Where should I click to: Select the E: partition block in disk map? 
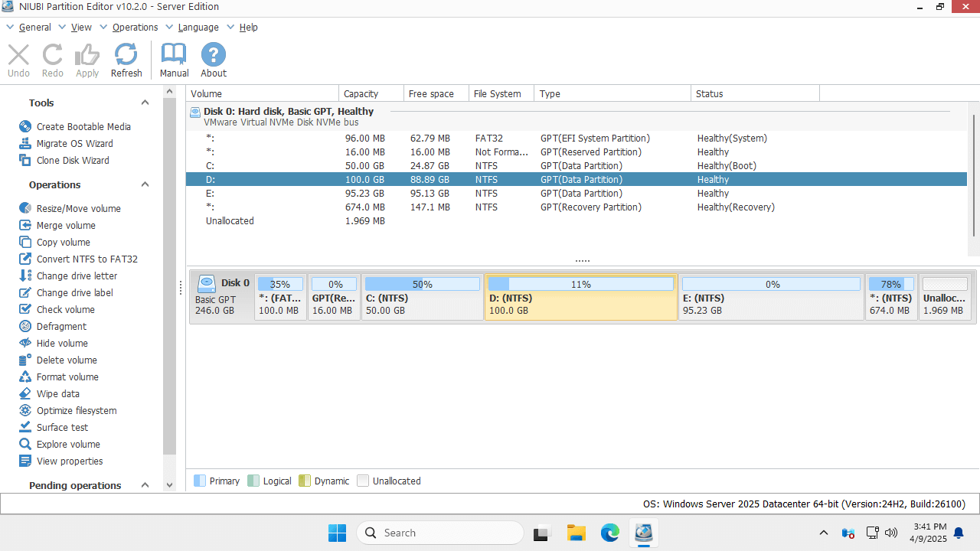[x=771, y=297]
